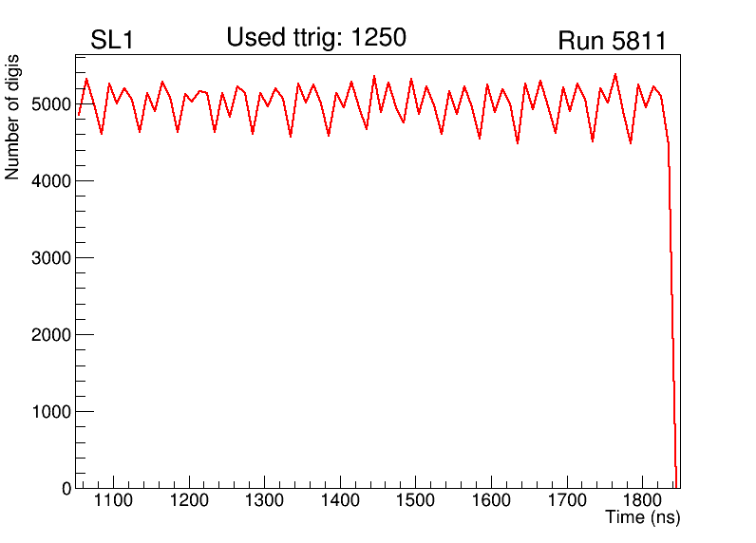Click the 'Time (ns)' x-axis title

pos(643,518)
